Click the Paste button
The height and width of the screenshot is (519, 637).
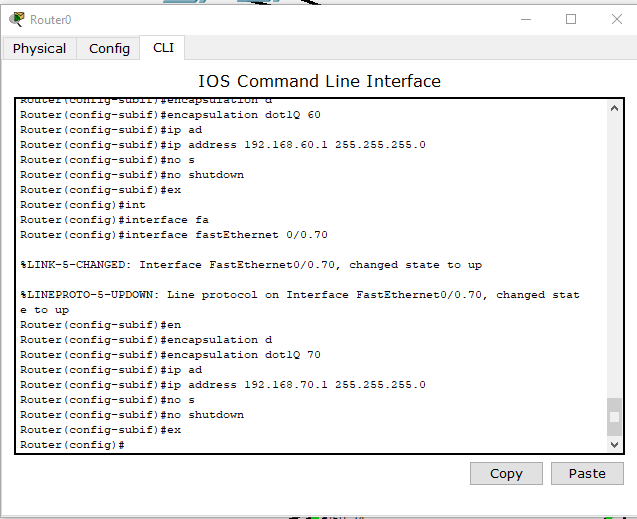click(587, 474)
